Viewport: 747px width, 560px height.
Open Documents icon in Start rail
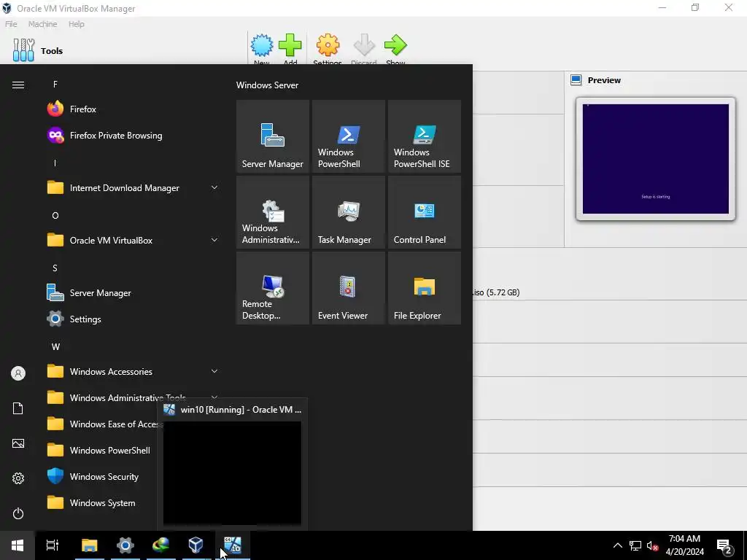pos(18,408)
